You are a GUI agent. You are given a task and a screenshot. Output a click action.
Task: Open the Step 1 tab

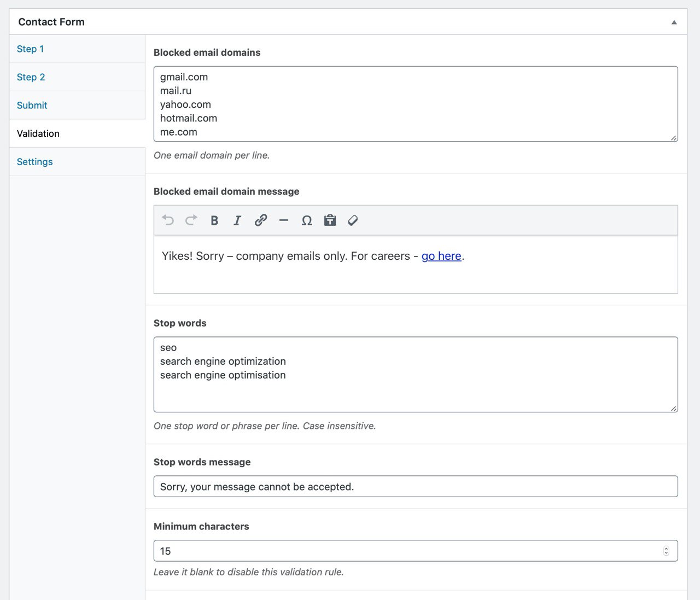[x=77, y=49]
